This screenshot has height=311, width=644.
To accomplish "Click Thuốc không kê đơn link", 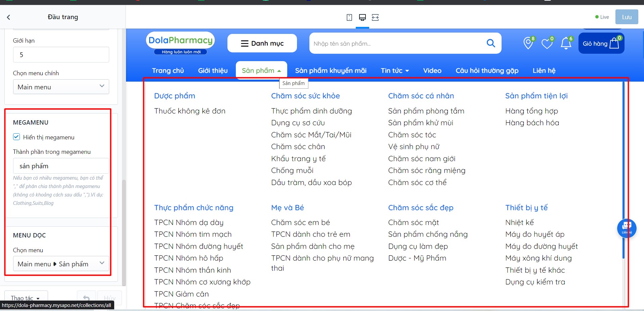I will point(189,111).
